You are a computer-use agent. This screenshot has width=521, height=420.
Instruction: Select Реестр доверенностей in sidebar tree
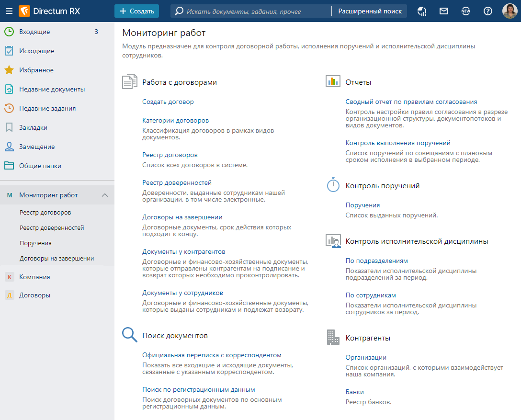pyautogui.click(x=52, y=228)
